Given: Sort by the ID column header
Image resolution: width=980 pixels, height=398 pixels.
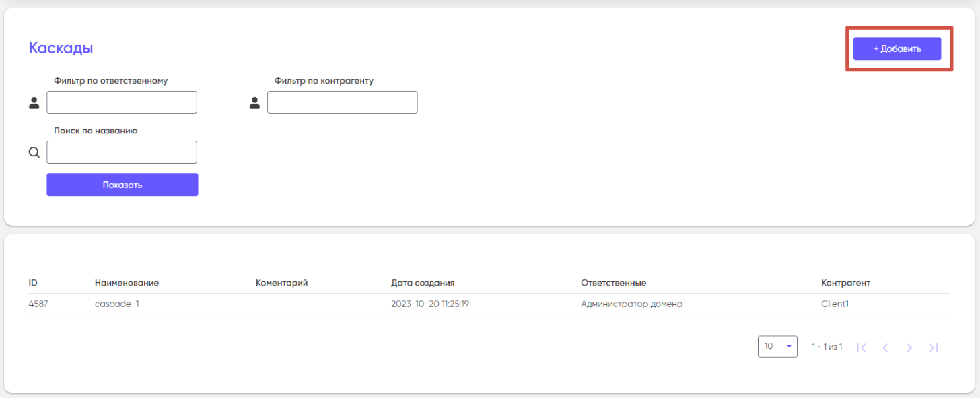Looking at the screenshot, I should 33,283.
